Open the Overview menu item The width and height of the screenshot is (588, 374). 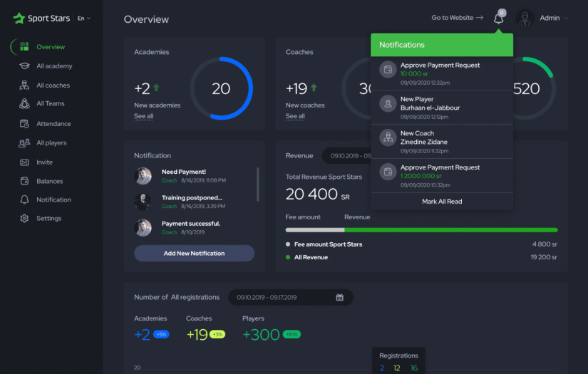click(51, 47)
